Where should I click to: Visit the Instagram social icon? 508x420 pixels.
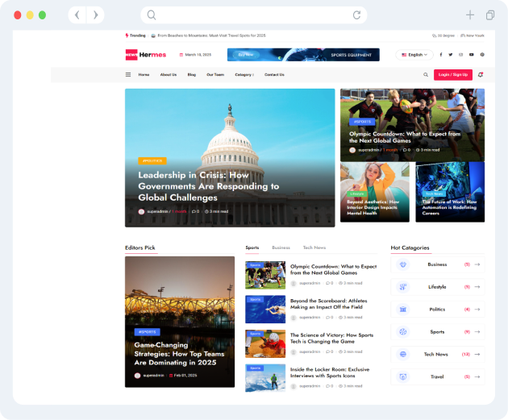coord(460,55)
